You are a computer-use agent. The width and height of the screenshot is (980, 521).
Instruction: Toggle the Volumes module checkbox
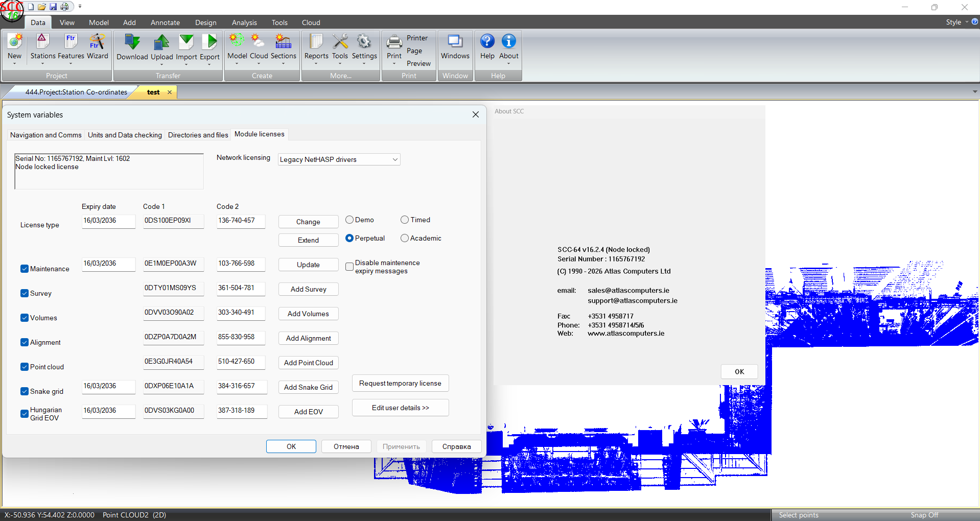[25, 318]
